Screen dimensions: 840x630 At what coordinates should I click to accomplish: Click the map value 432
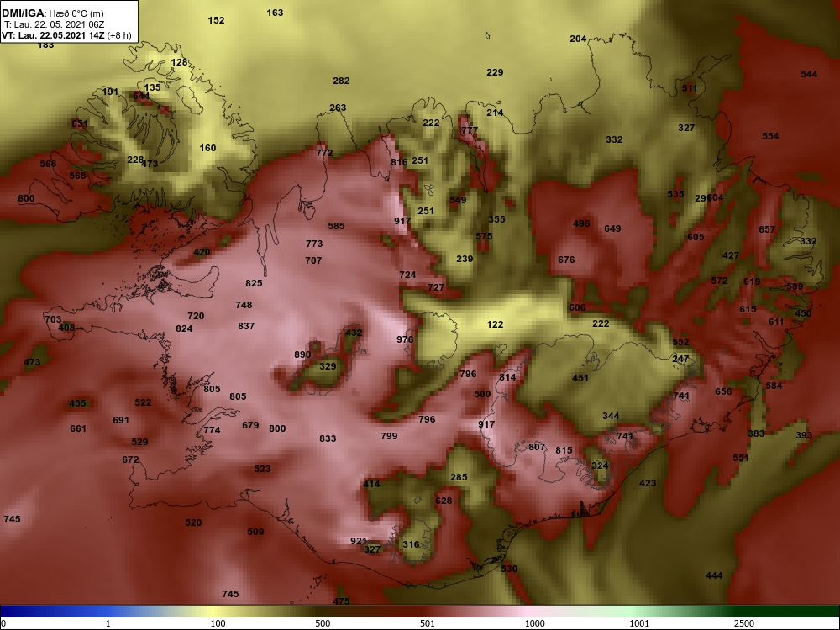click(354, 333)
